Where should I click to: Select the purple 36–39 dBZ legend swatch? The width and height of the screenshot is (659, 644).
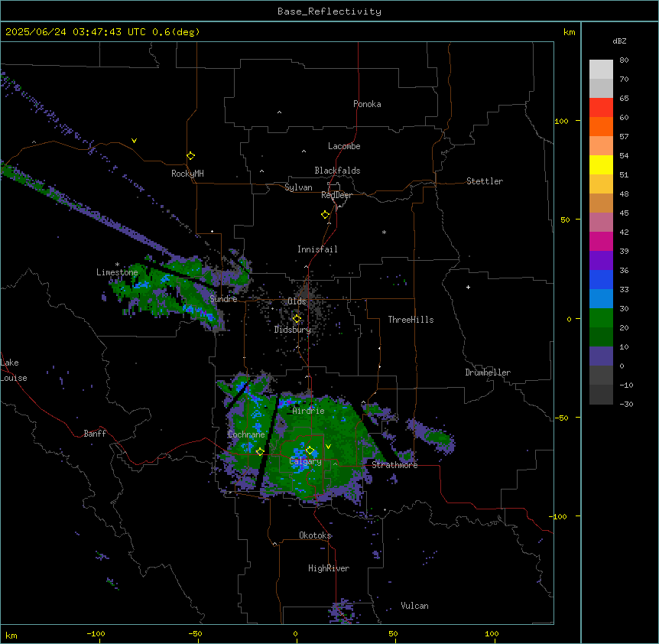pos(601,261)
